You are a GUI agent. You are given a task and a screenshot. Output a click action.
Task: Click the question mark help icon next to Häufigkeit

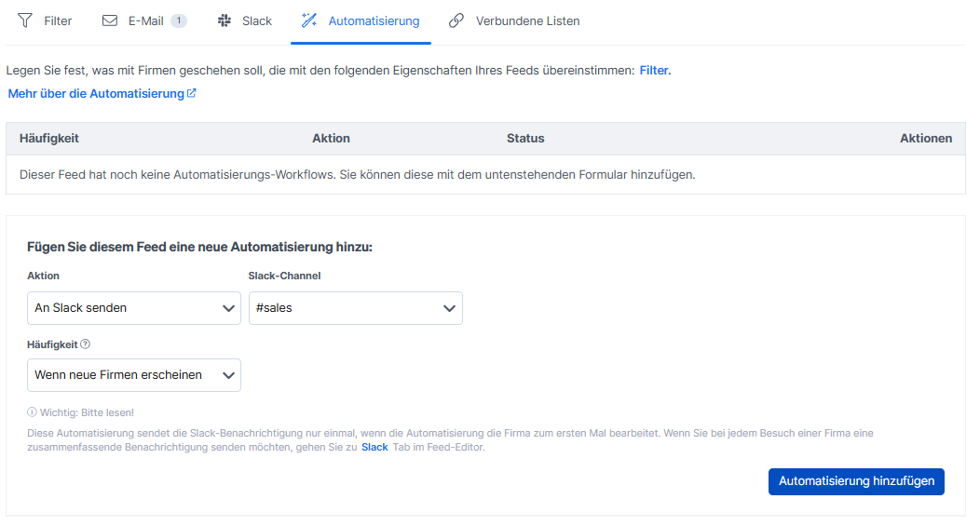(x=86, y=344)
